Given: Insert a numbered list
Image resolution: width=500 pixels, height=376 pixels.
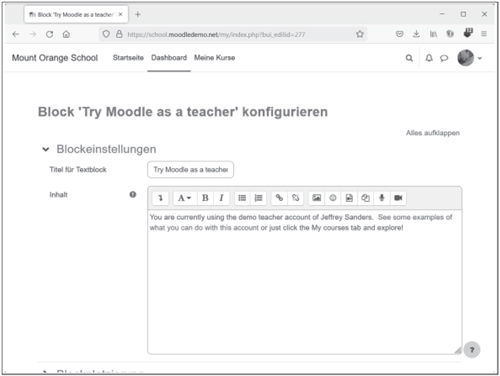Looking at the screenshot, I should pos(258,198).
